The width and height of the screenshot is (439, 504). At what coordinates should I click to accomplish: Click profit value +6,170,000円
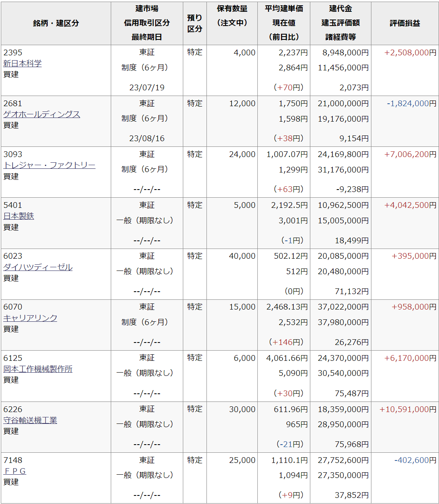pyautogui.click(x=410, y=358)
